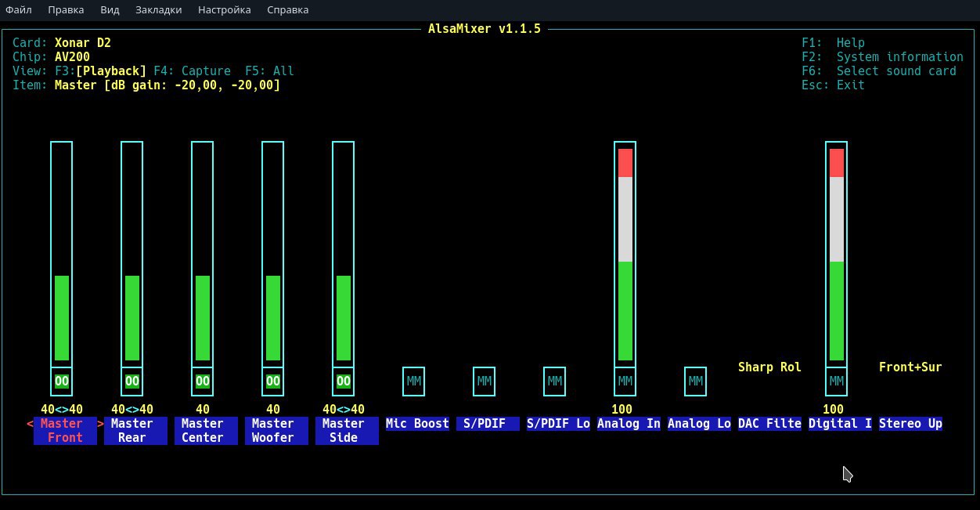Screen dimensions: 980x510
Task: Open the Правка menu
Action: pyautogui.click(x=66, y=10)
